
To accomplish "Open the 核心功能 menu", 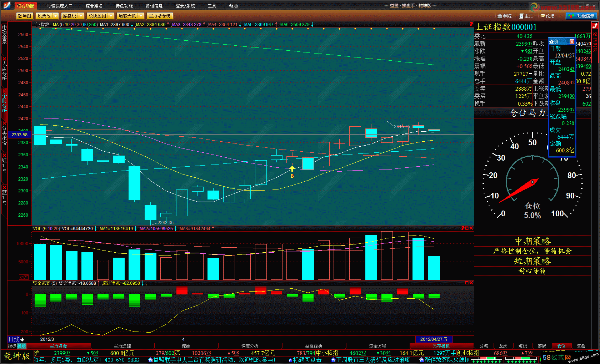I will coord(25,6).
